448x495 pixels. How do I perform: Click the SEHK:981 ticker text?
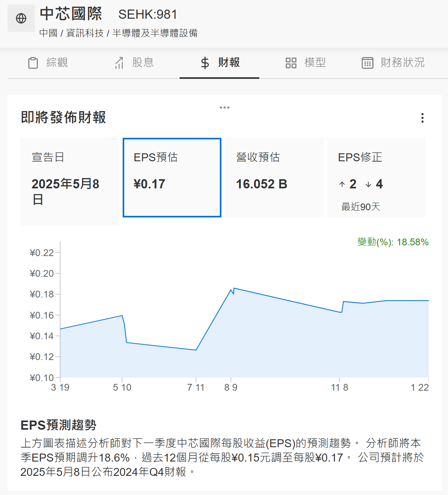[148, 14]
